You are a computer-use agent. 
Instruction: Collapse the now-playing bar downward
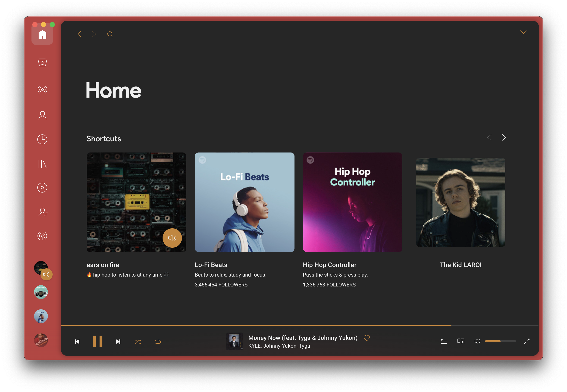(x=523, y=32)
